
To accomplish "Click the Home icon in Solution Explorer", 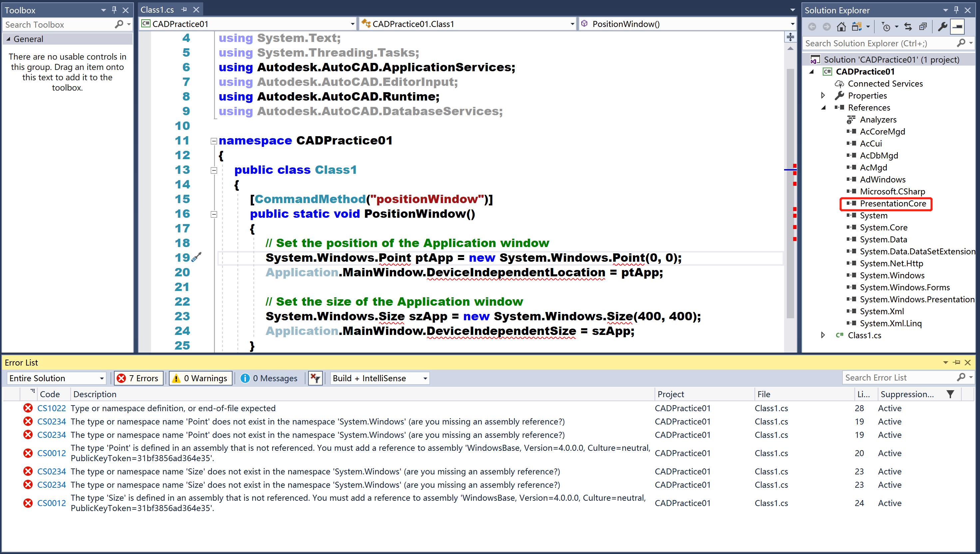I will pyautogui.click(x=841, y=26).
